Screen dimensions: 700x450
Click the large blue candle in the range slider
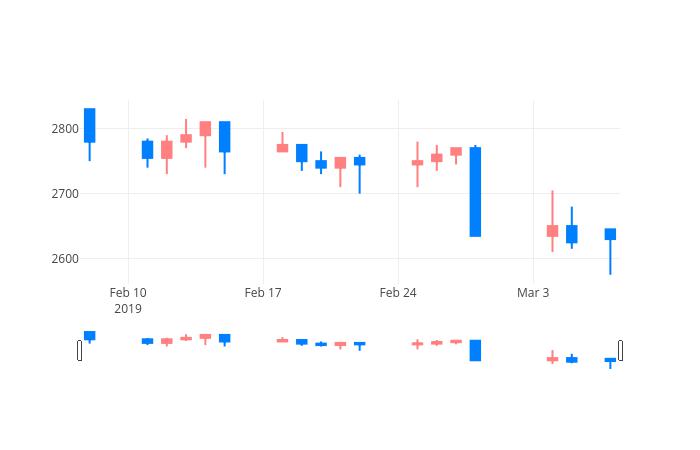click(475, 350)
